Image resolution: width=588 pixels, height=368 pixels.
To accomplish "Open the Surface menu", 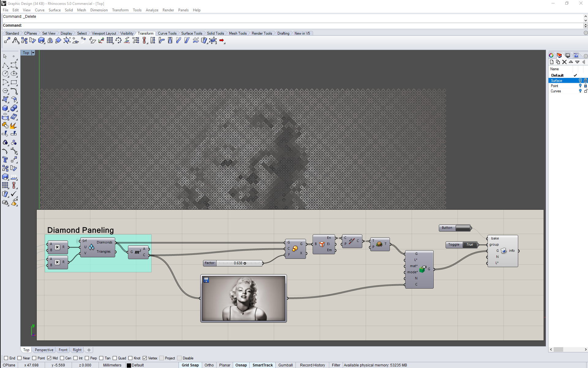I will point(55,10).
